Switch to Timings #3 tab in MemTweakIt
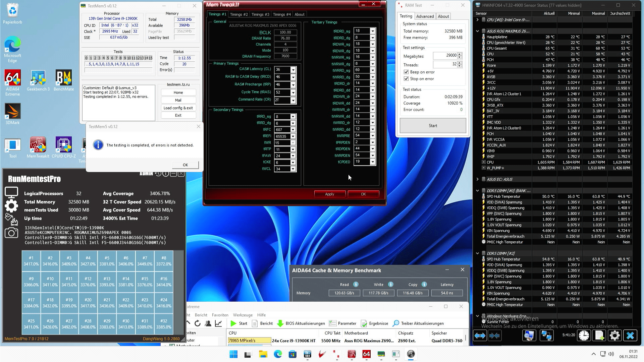 click(260, 14)
